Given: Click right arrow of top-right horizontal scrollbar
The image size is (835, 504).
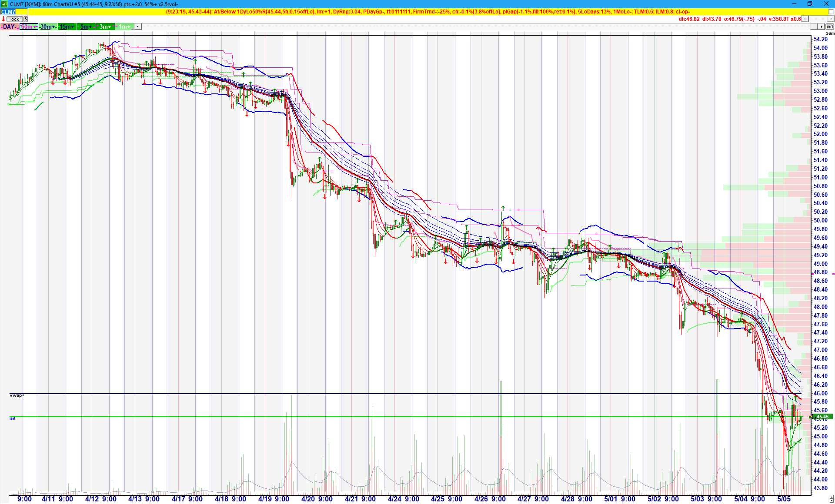Looking at the screenshot, I should (831, 19).
